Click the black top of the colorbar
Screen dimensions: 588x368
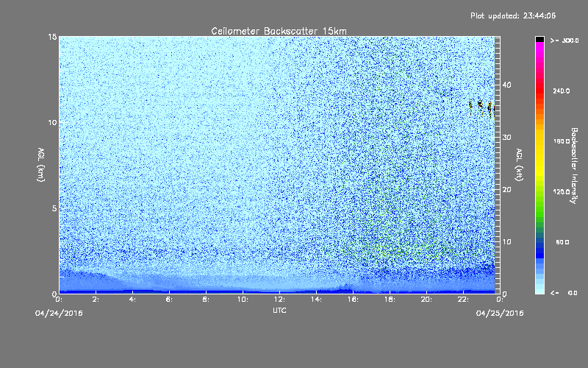coord(539,39)
